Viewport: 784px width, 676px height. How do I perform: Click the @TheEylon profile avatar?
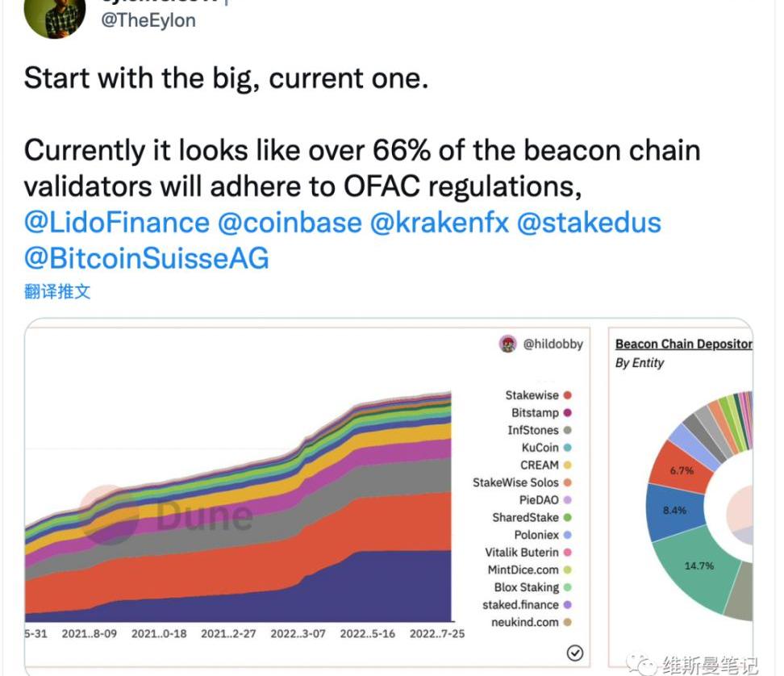point(55,15)
